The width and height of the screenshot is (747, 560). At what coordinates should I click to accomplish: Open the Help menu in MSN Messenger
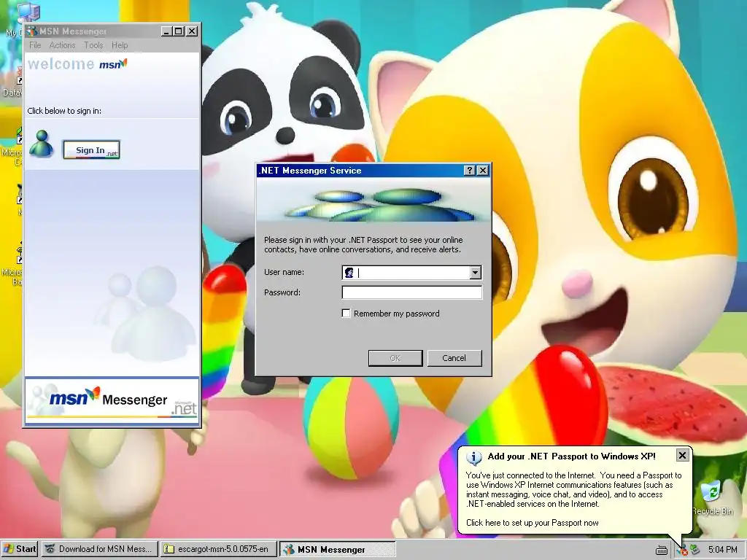pos(120,45)
